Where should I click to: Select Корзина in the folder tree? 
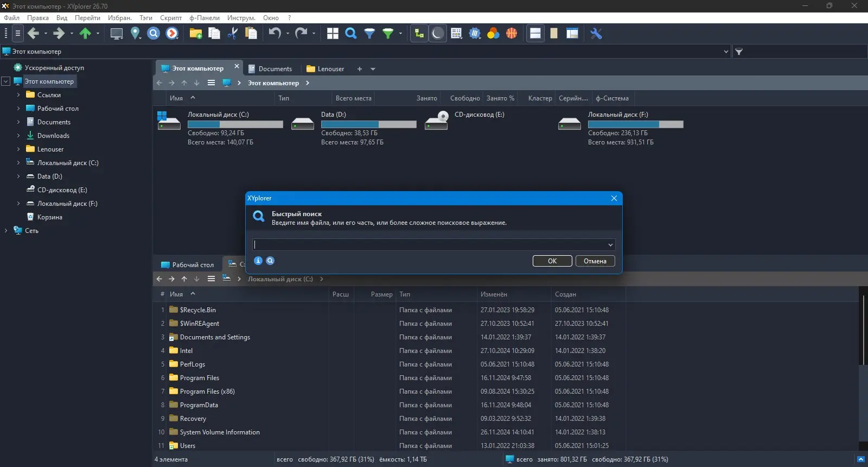point(49,217)
